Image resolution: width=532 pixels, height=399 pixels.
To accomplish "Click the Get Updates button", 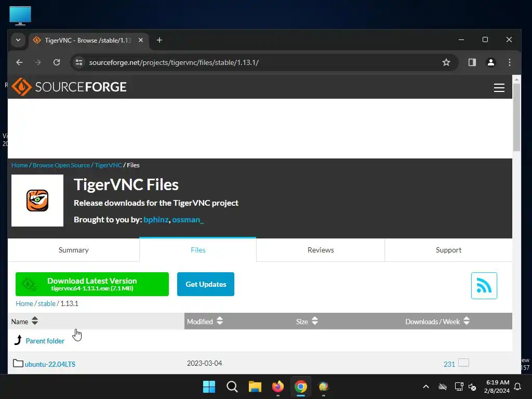I will pos(206,284).
